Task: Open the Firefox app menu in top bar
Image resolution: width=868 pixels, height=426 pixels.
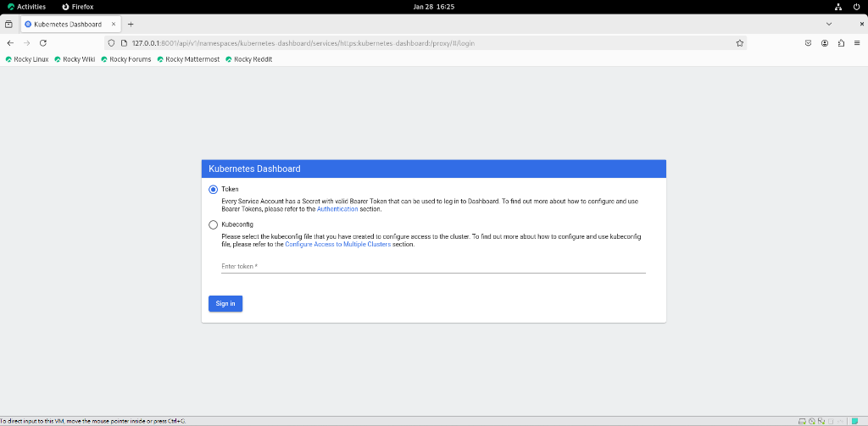Action: 77,7
